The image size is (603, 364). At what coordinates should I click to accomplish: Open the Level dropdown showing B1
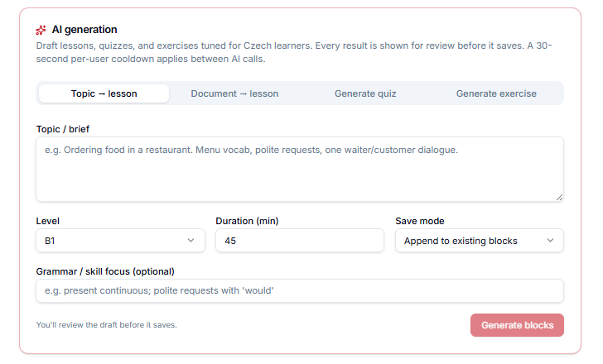(x=120, y=241)
